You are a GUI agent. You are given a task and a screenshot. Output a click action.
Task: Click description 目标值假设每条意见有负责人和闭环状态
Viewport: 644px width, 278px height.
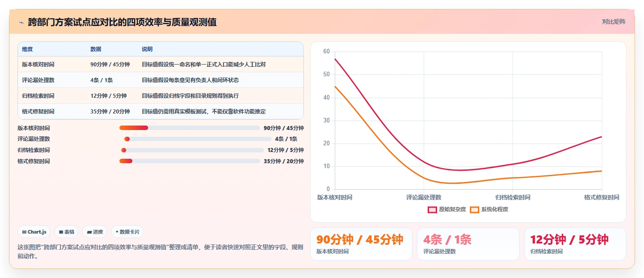(190, 80)
